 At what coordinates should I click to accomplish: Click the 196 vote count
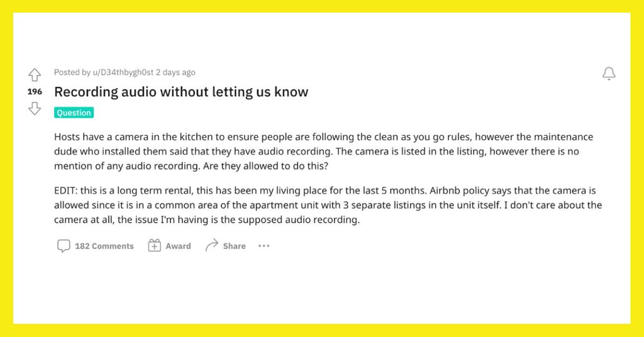(35, 92)
